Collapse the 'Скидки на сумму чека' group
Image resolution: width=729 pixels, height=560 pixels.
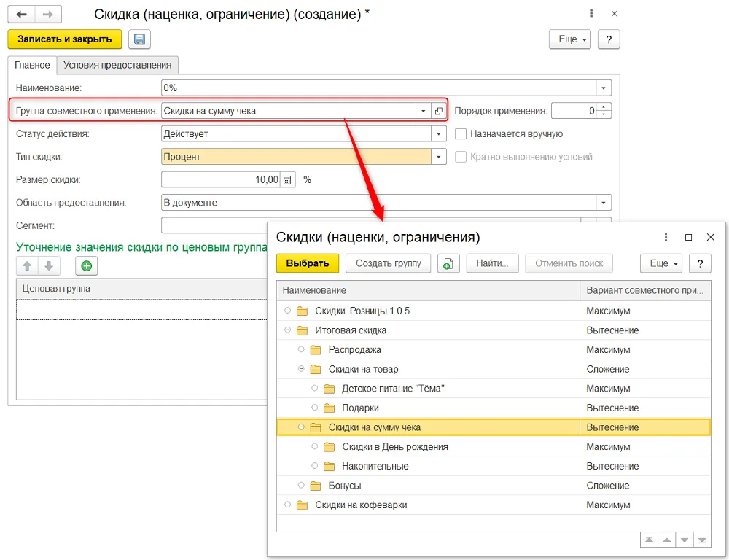click(x=301, y=427)
